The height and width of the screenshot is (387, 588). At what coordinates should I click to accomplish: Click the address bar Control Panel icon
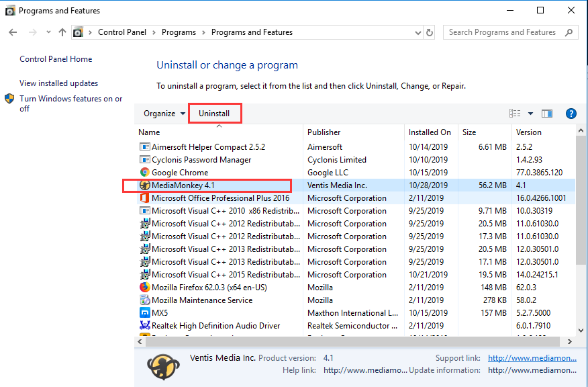coord(78,32)
